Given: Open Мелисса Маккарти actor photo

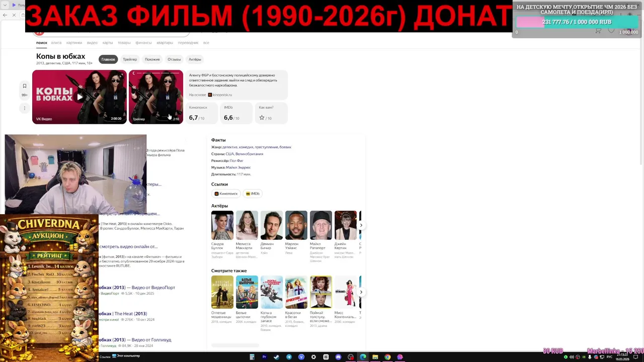Looking at the screenshot, I should click(247, 225).
